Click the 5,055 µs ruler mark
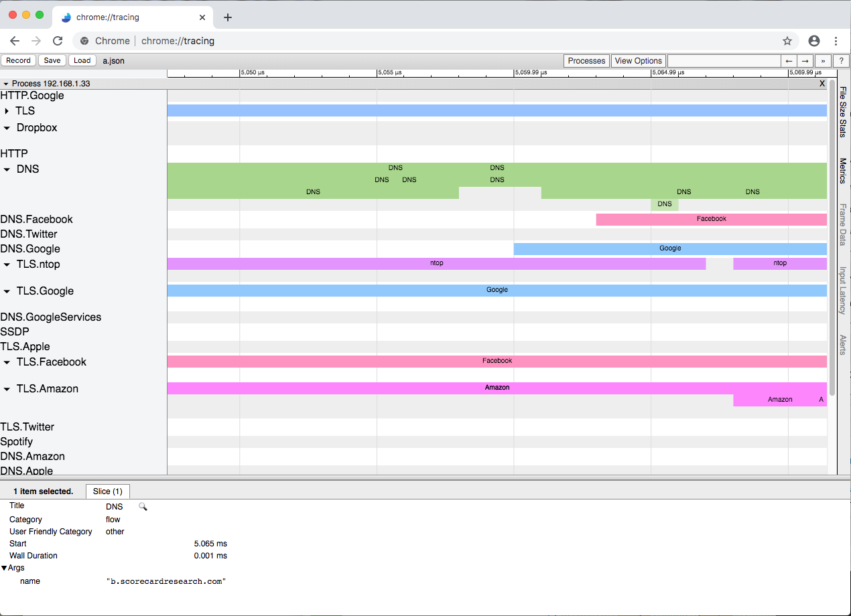The height and width of the screenshot is (616, 851). click(x=389, y=72)
